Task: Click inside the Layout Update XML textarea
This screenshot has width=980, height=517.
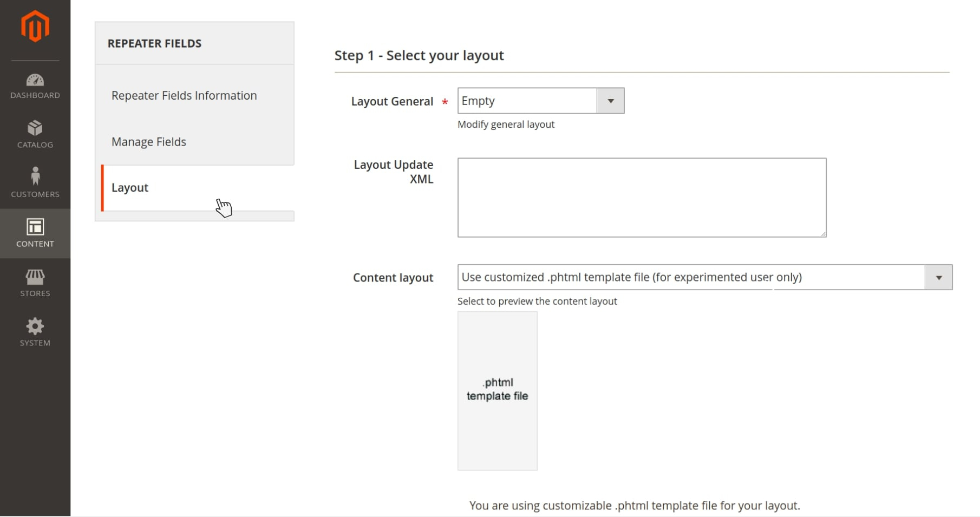Action: [x=642, y=198]
